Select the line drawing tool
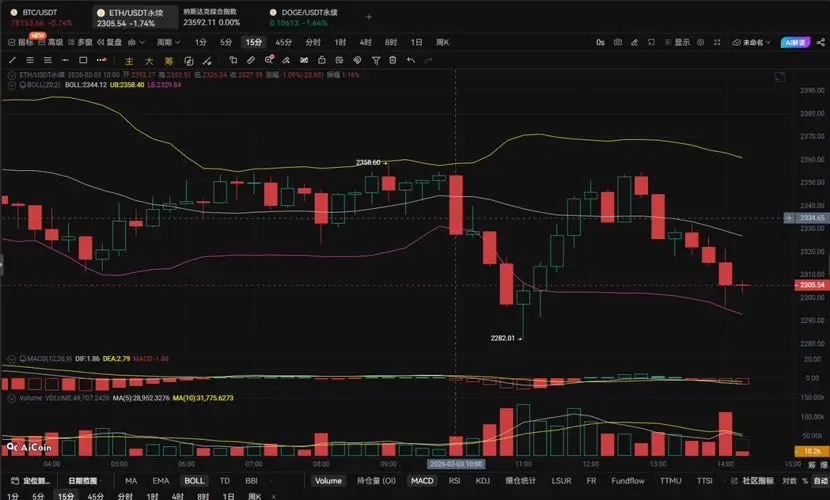Image resolution: width=830 pixels, height=500 pixels. click(x=13, y=60)
